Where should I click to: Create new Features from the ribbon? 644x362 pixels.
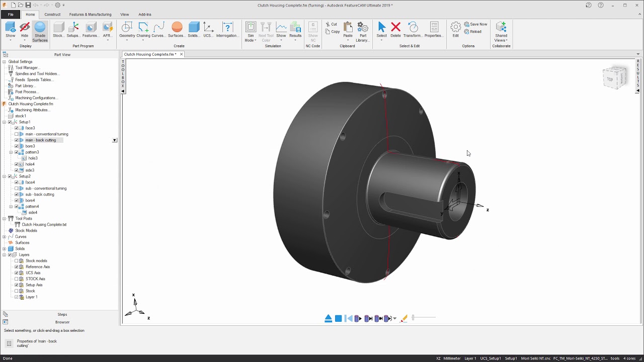(91, 30)
